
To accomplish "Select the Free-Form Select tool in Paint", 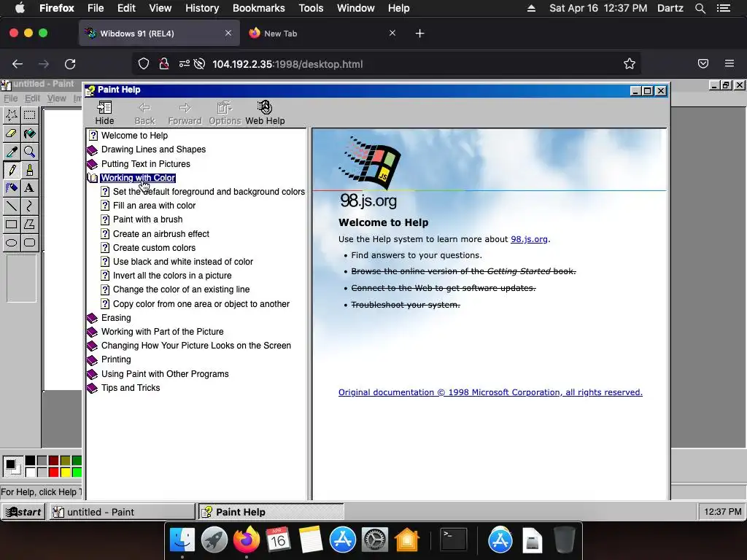I will [12, 115].
